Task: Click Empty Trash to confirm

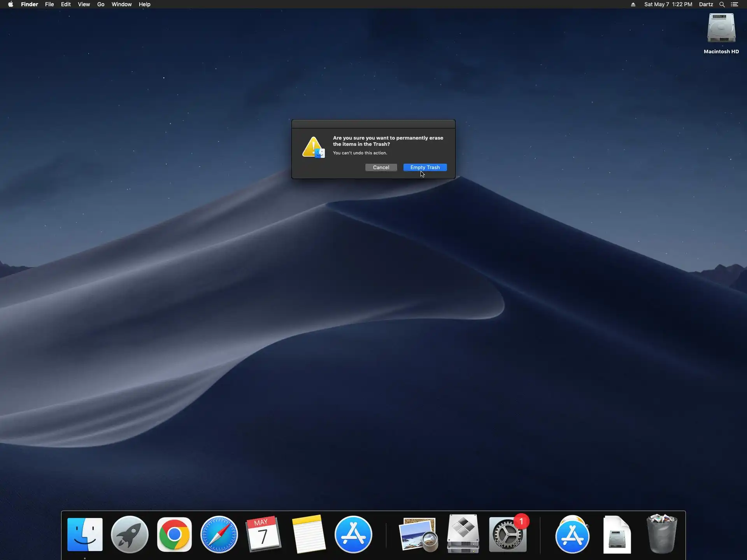Action: [425, 167]
